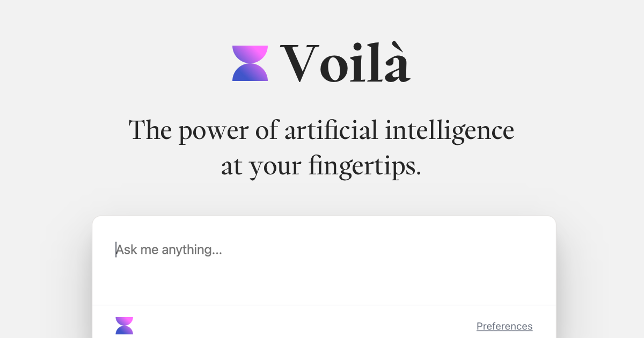Click the small Voilà logo beside Preferences
The width and height of the screenshot is (644, 338).
tap(124, 326)
